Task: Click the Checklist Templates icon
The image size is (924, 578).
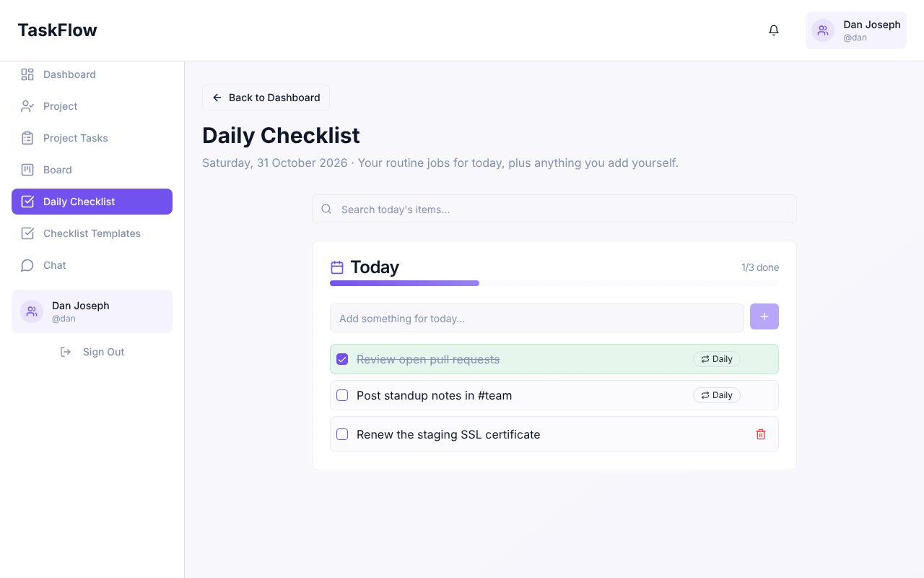Action: (x=27, y=233)
